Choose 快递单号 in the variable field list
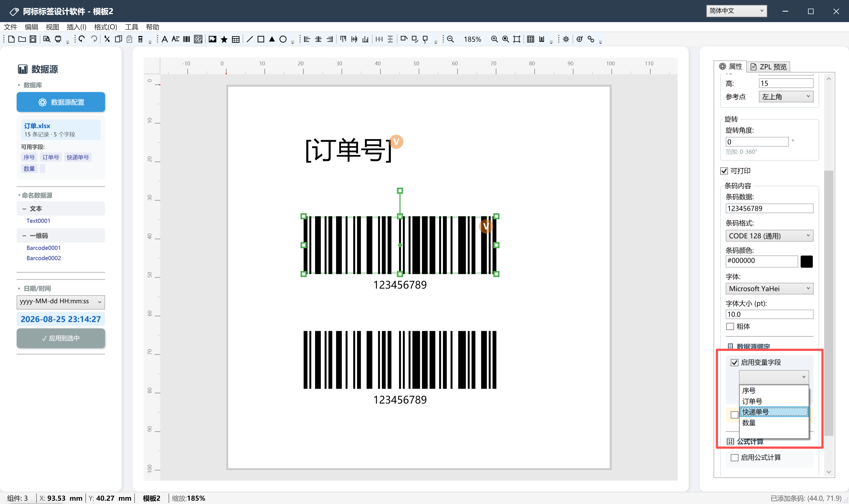849x504 pixels. click(x=774, y=412)
